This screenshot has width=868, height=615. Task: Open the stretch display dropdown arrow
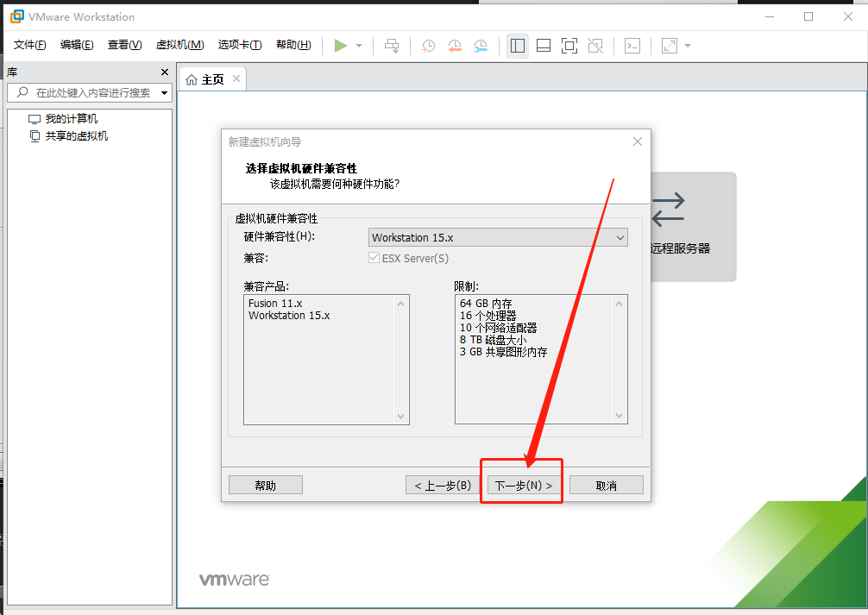688,46
